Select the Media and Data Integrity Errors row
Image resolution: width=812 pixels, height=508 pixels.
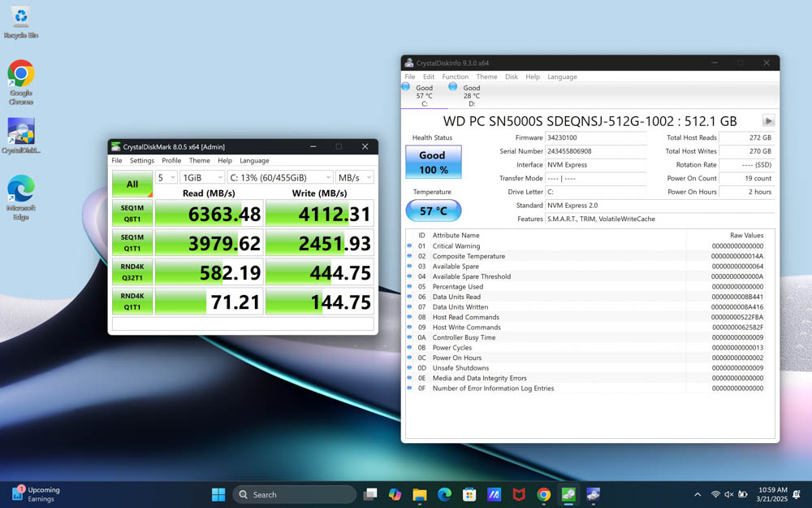point(590,378)
